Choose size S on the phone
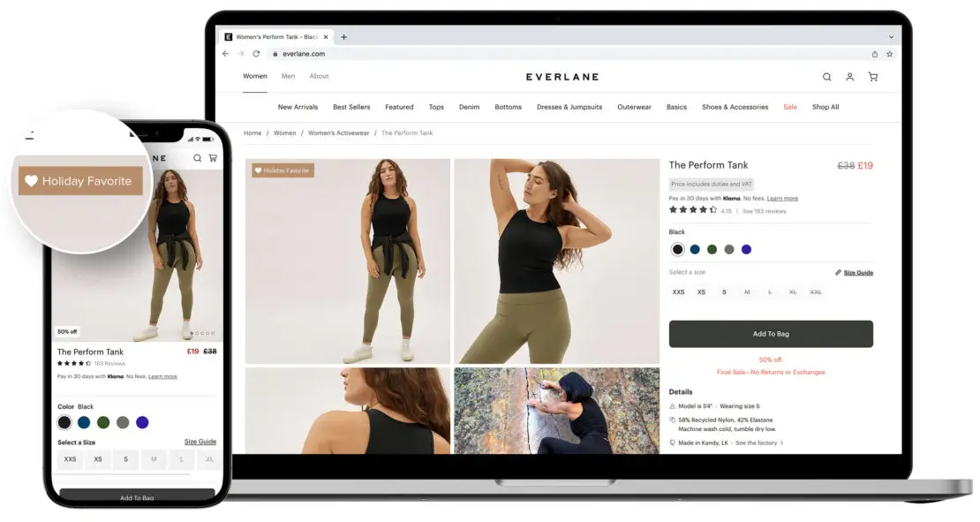Image resolution: width=980 pixels, height=522 pixels. tap(125, 459)
